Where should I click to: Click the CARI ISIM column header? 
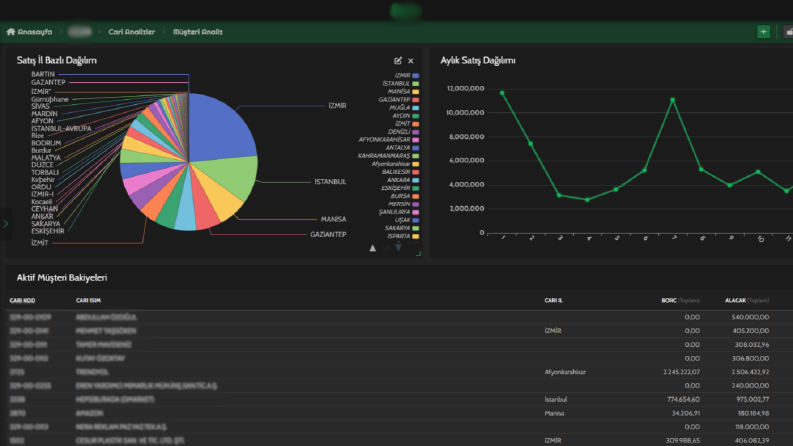pos(89,300)
